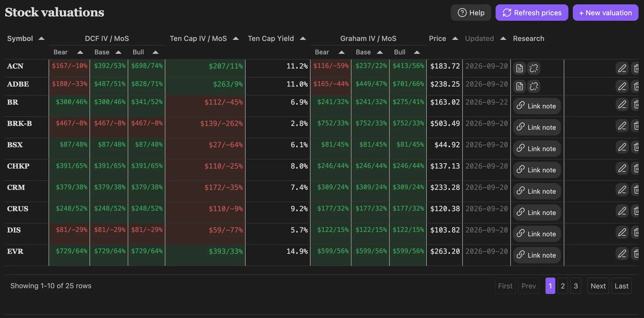Edit the CRM valuation row
The height and width of the screenshot is (318, 644).
point(622,190)
